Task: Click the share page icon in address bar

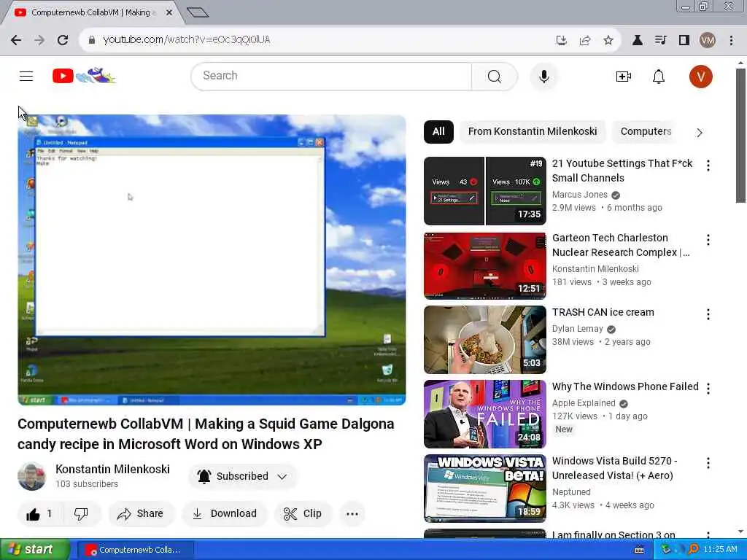Action: tap(585, 40)
